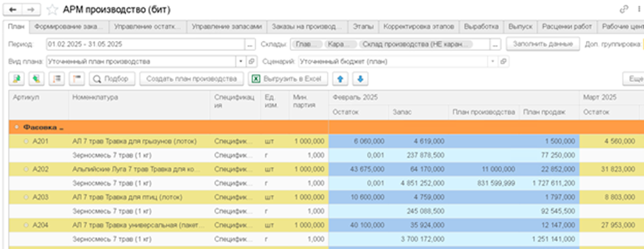Add form to favorites with star
Screen dimensions: 644x249
[x=52, y=9]
